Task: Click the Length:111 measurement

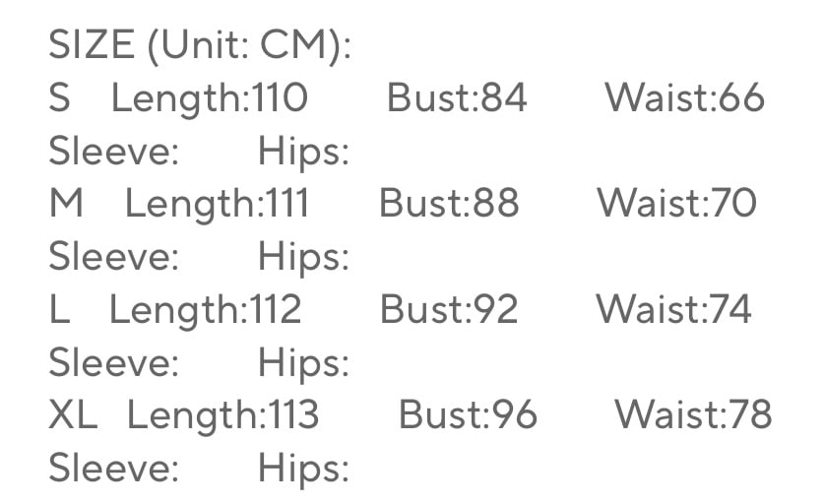Action: point(217,205)
